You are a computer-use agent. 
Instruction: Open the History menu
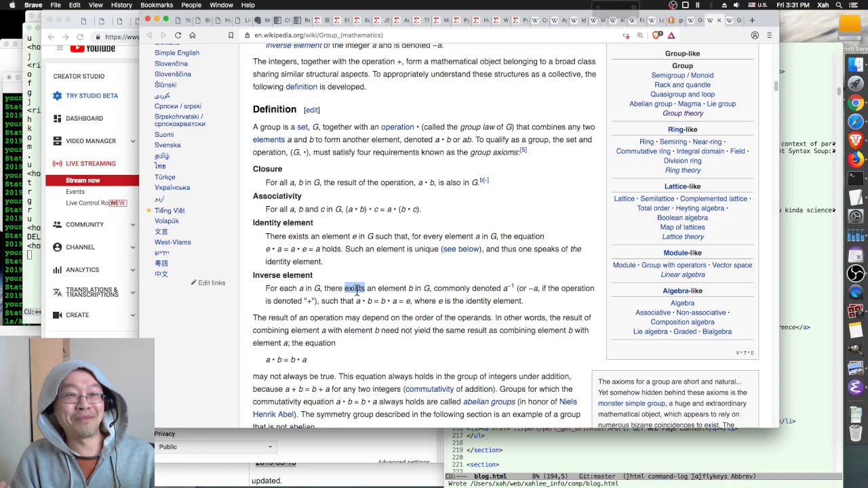pyautogui.click(x=121, y=5)
